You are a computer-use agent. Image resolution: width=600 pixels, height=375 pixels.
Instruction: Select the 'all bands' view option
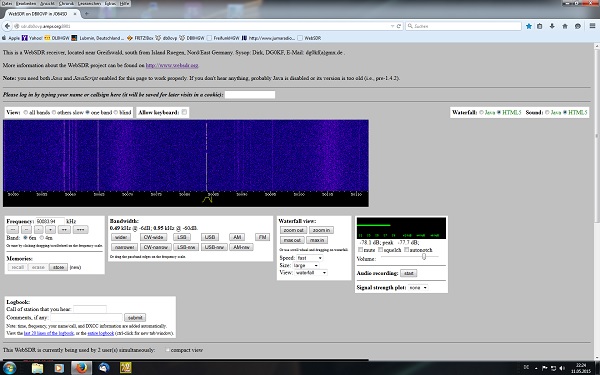click(26, 112)
